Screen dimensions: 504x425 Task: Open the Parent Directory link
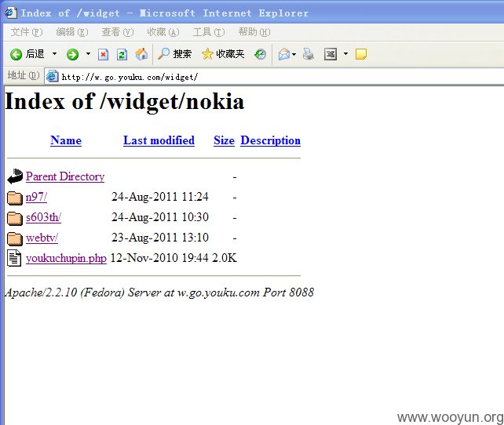tap(65, 176)
